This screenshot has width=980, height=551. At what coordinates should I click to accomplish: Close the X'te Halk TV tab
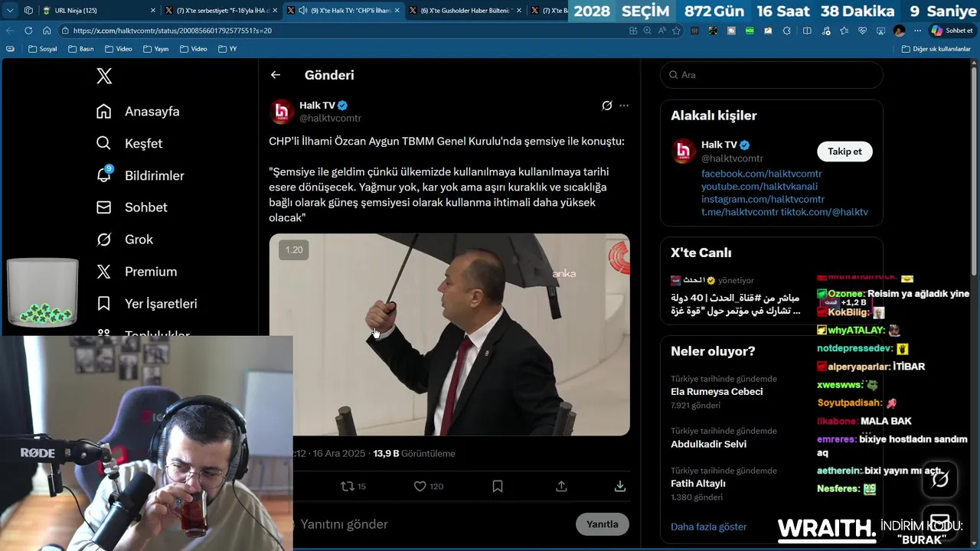[397, 11]
